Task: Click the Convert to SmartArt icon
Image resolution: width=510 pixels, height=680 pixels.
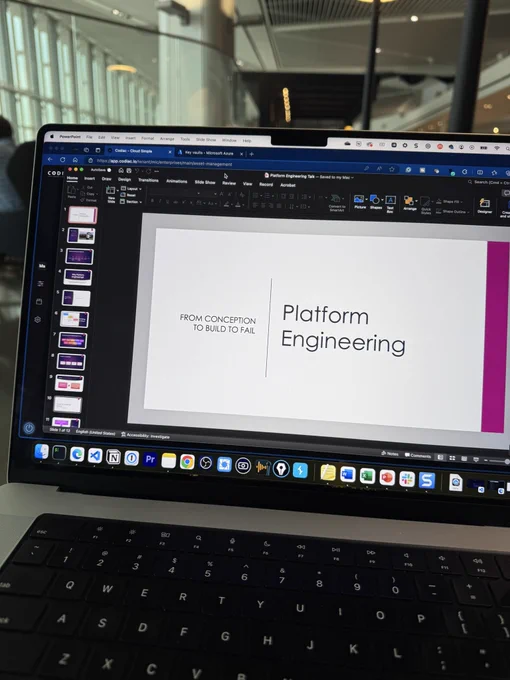Action: [x=336, y=199]
